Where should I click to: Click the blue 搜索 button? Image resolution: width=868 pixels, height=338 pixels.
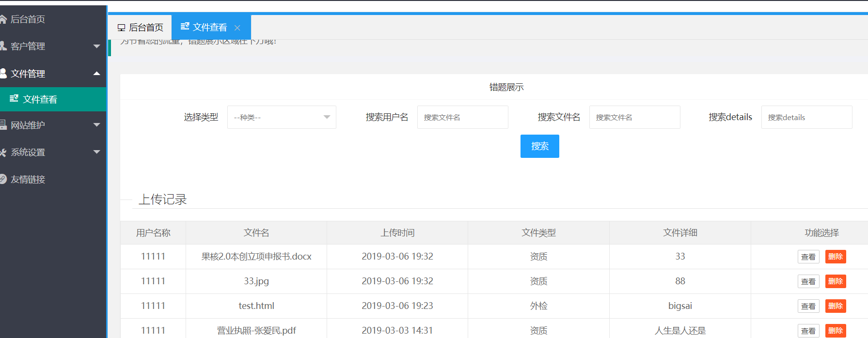[539, 146]
